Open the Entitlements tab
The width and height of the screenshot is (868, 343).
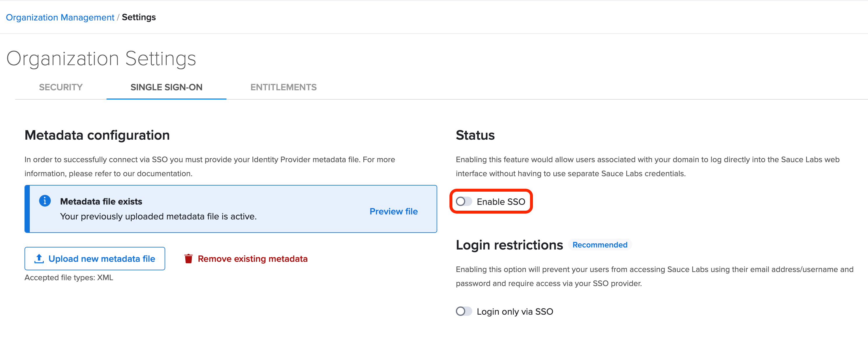tap(283, 87)
